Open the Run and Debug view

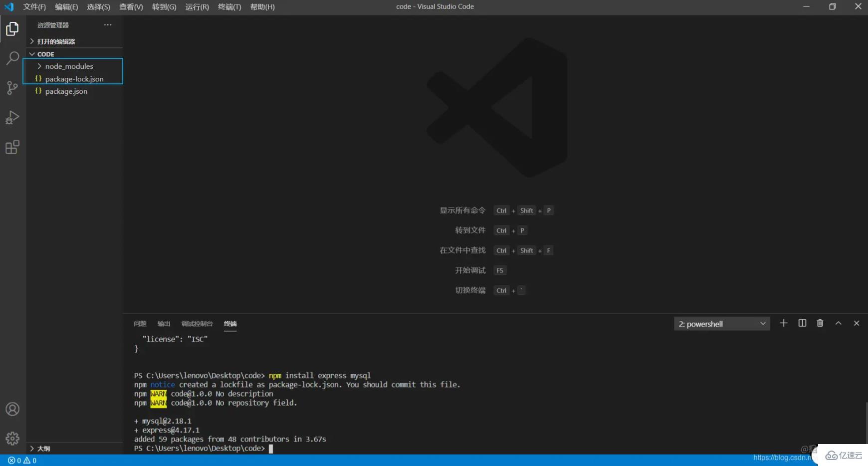12,117
